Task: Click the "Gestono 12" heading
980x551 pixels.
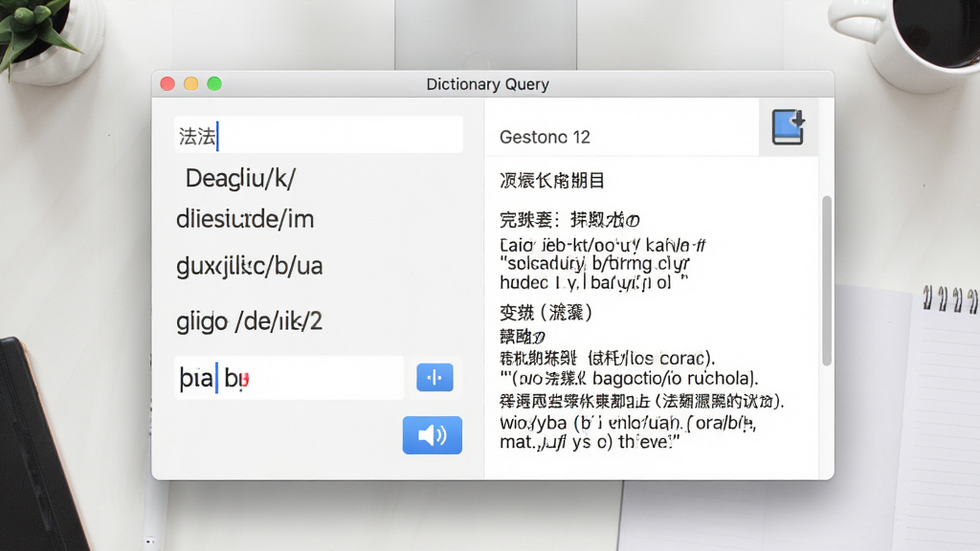Action: (x=545, y=137)
